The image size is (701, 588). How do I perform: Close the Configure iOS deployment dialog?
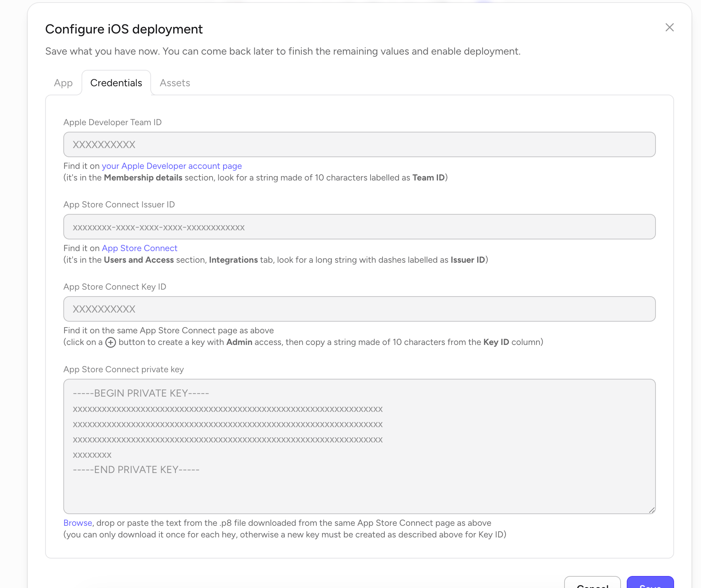tap(669, 27)
